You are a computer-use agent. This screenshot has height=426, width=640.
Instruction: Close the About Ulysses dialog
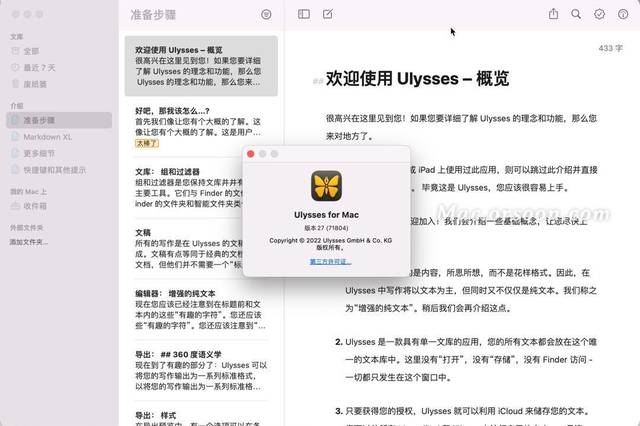point(251,154)
